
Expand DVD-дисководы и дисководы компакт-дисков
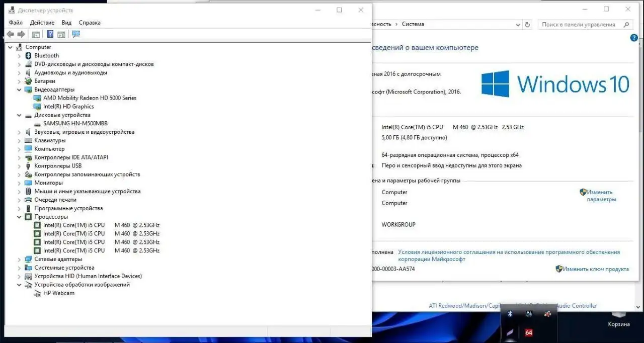[x=19, y=64]
